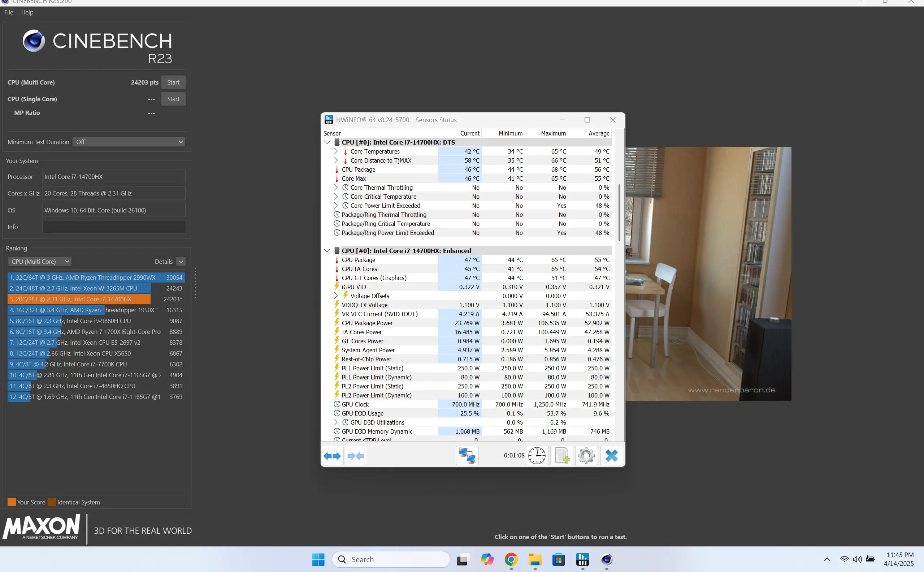Launch Copilot from taskbar
Screen dimensions: 924x572
click(x=487, y=559)
